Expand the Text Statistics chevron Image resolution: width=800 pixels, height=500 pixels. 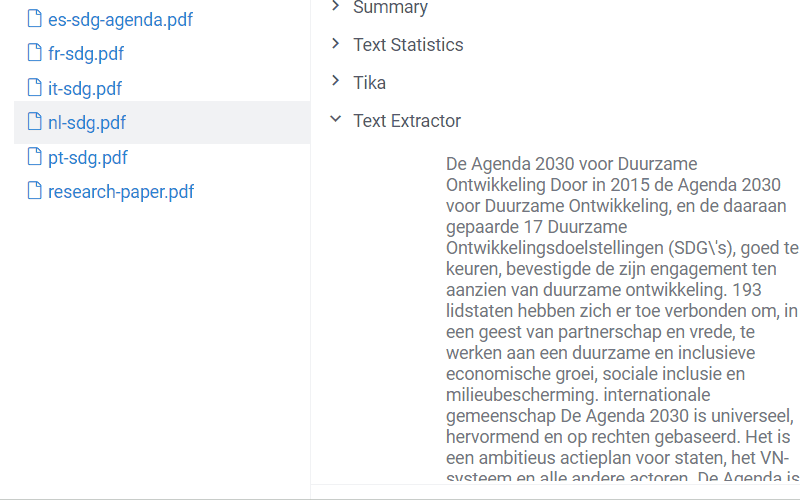[x=335, y=44]
